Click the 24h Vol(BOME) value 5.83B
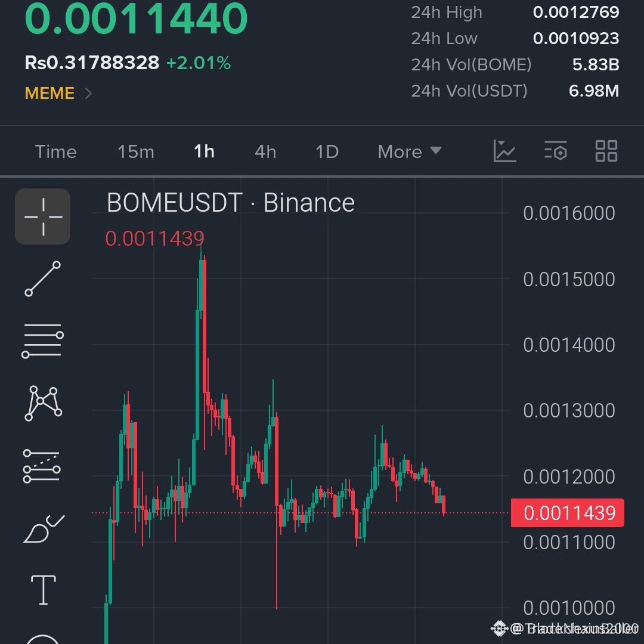 [596, 65]
